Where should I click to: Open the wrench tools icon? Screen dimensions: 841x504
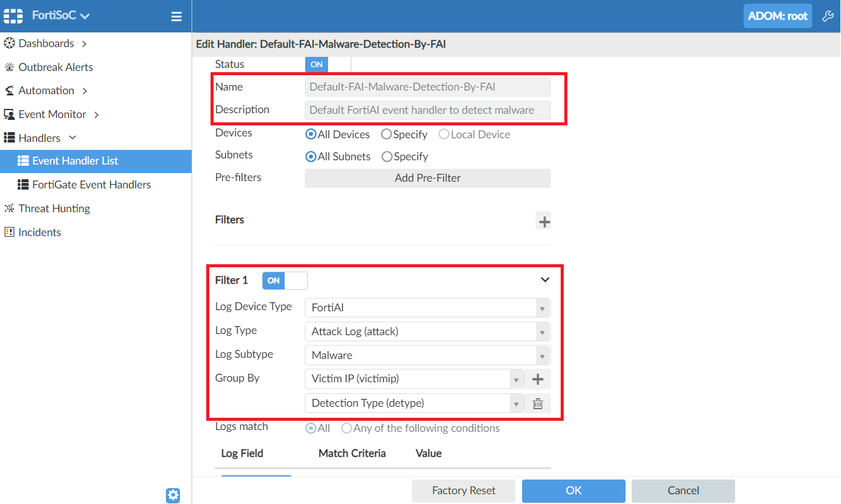click(x=828, y=17)
